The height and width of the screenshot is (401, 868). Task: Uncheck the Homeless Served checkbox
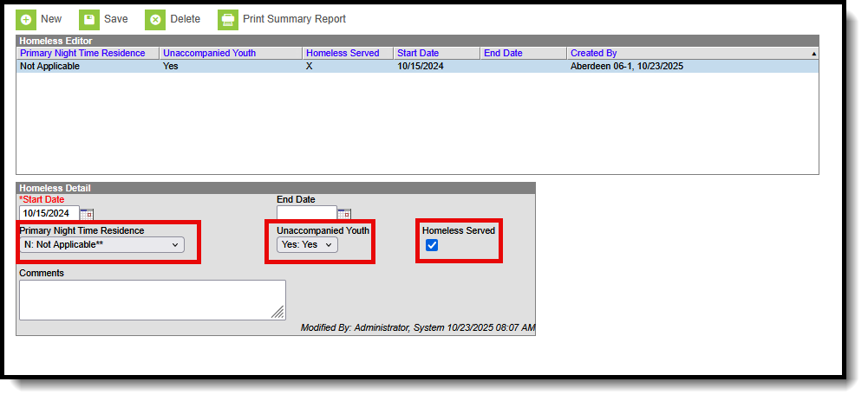point(432,245)
